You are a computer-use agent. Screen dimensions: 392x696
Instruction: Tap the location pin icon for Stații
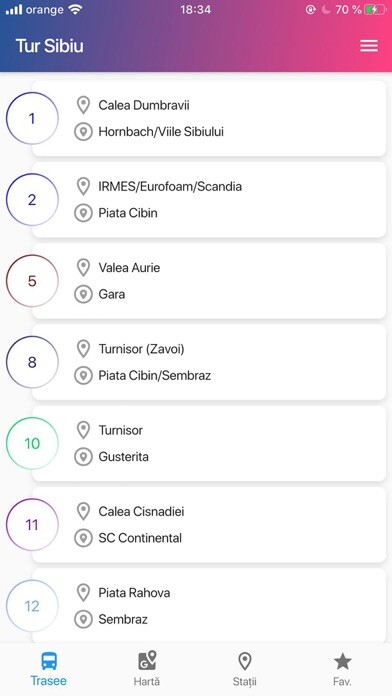pyautogui.click(x=245, y=661)
